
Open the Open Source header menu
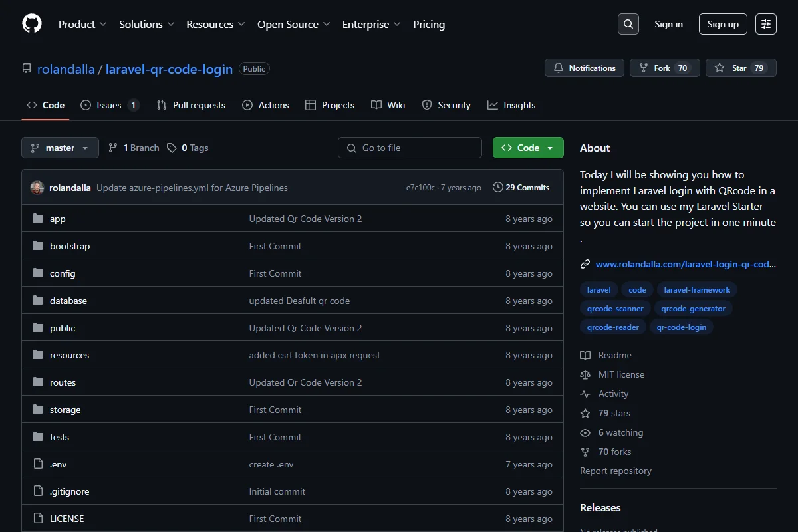coord(294,24)
